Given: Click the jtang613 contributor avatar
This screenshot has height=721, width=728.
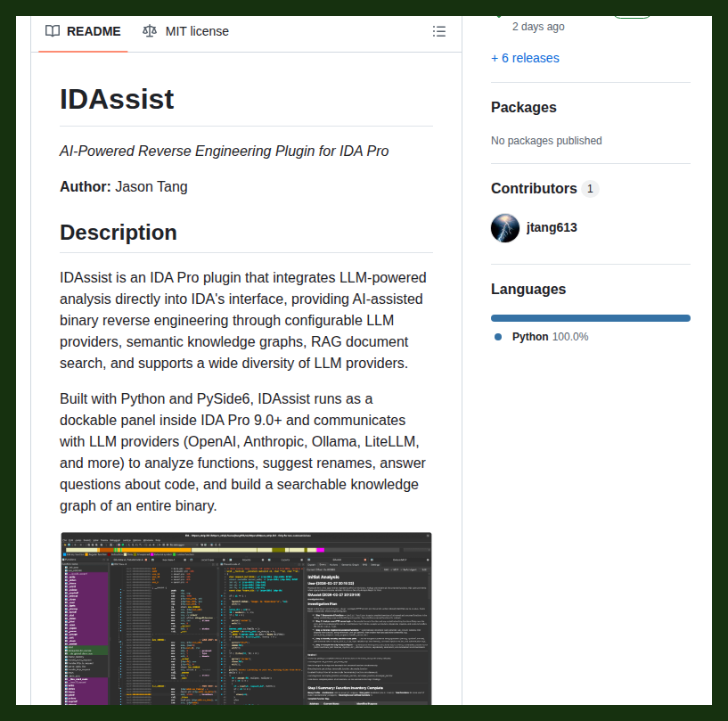Looking at the screenshot, I should pyautogui.click(x=505, y=228).
